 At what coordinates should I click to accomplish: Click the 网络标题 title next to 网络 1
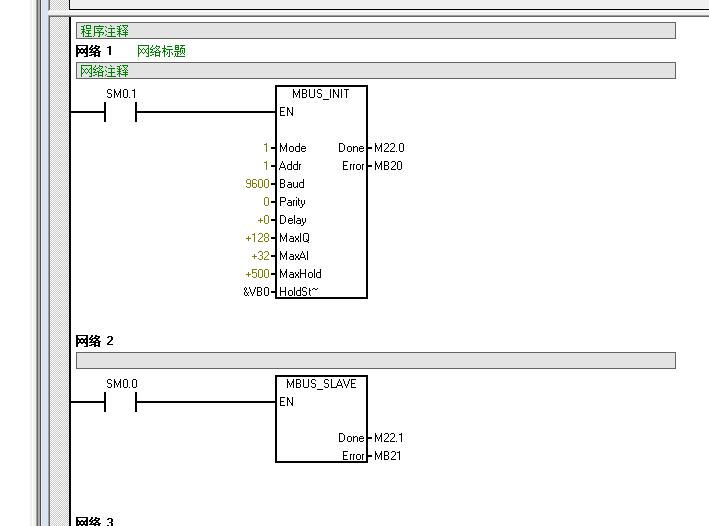click(x=161, y=51)
